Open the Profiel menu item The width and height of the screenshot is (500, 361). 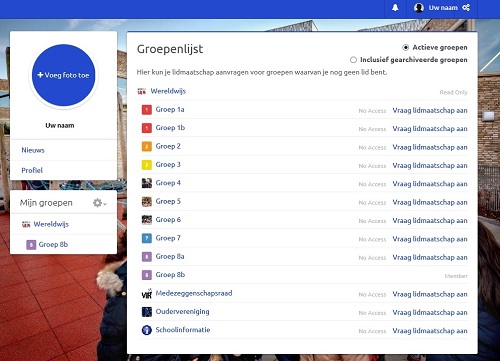32,170
